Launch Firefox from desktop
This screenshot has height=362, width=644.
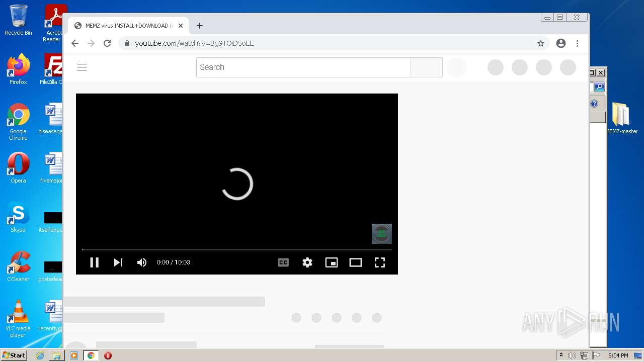tap(18, 69)
